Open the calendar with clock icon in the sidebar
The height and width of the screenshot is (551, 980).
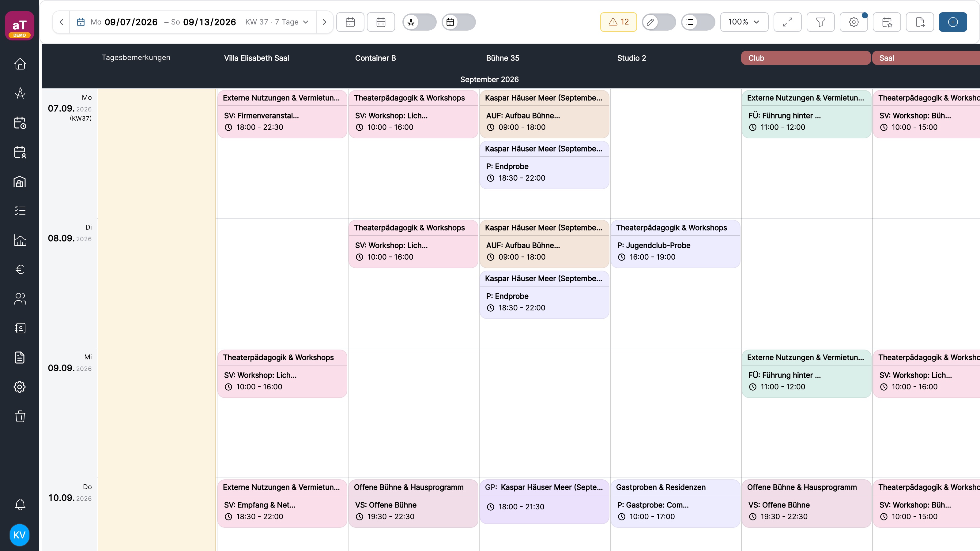(20, 123)
